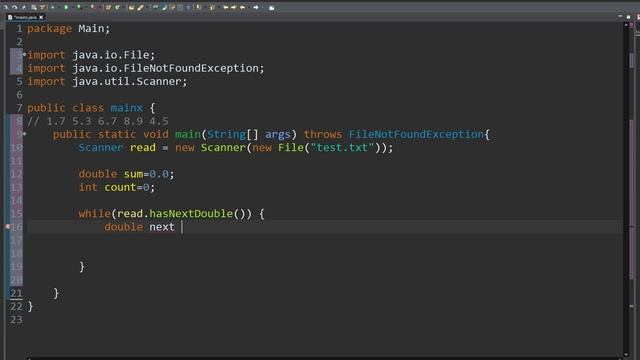Click line number 1 in the gutter
640x360 pixels.
point(19,29)
